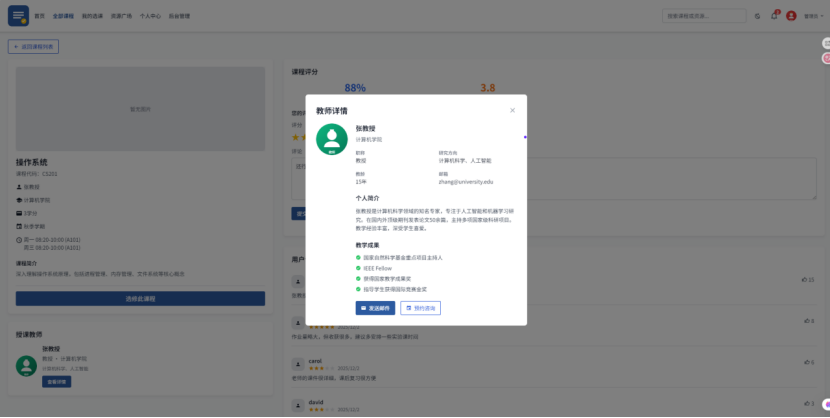Click the 教学成果 heading
Viewport: 830px width, 418px height.
point(367,245)
